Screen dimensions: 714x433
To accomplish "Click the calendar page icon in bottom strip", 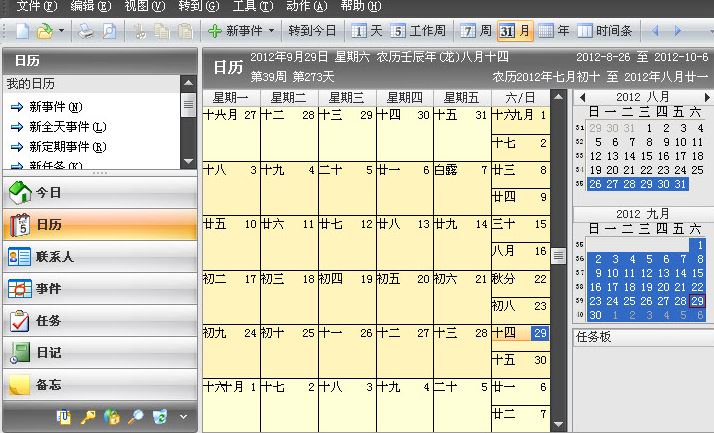I will 64,416.
